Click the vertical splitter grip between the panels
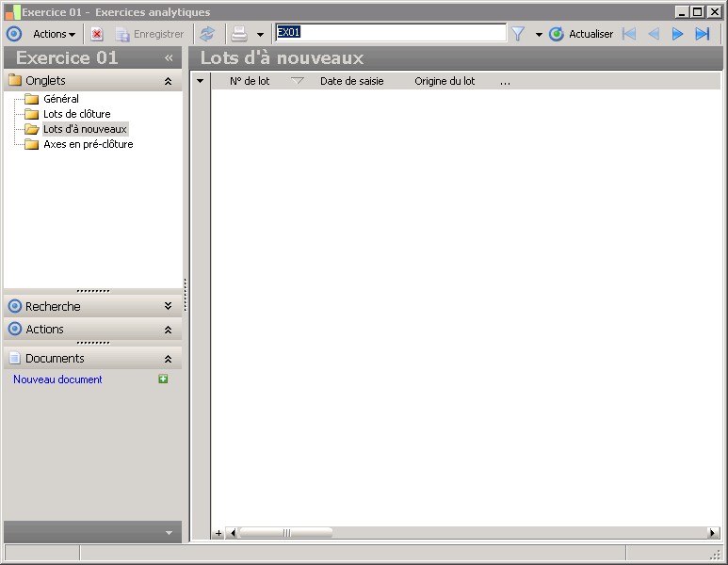 [x=186, y=295]
